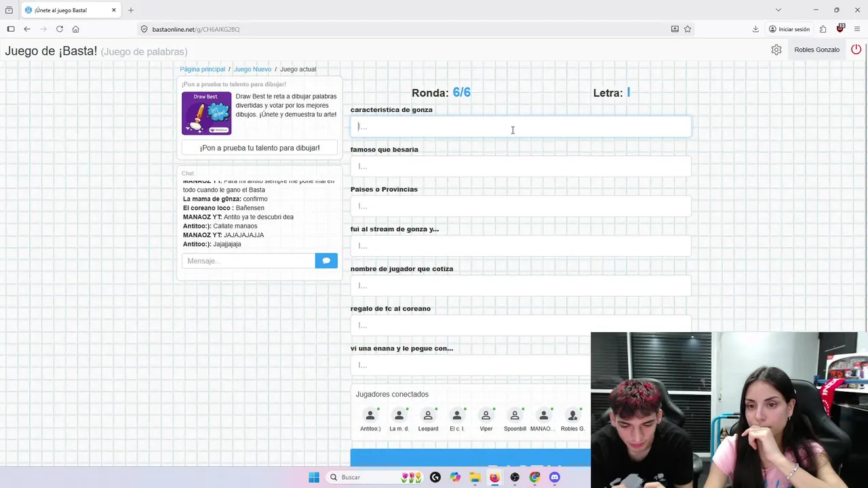Go to Juego Nuevo breadcrumb link

pyautogui.click(x=252, y=69)
